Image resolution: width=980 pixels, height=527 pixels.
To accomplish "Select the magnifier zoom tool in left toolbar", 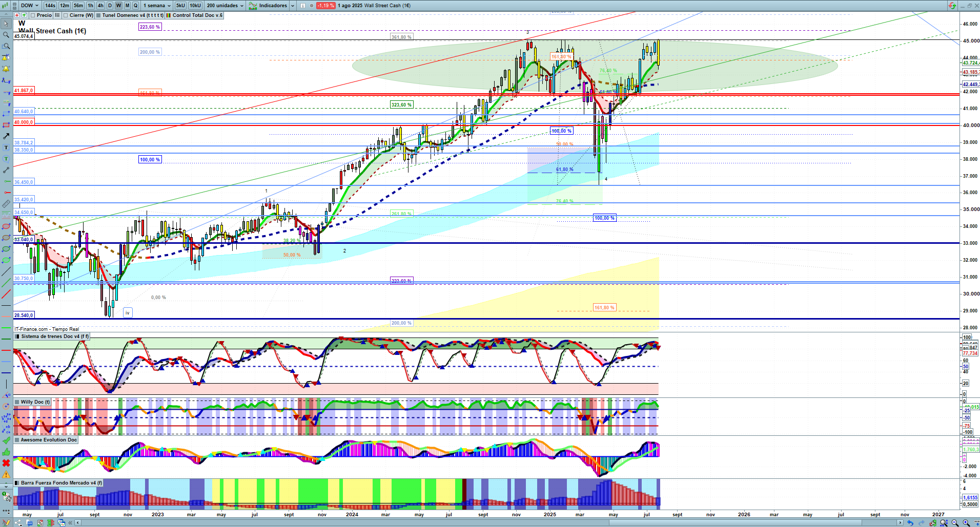I will tap(6, 35).
